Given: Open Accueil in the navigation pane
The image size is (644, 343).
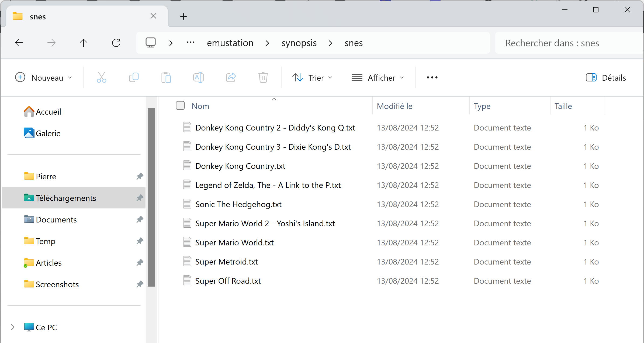Looking at the screenshot, I should (42, 112).
